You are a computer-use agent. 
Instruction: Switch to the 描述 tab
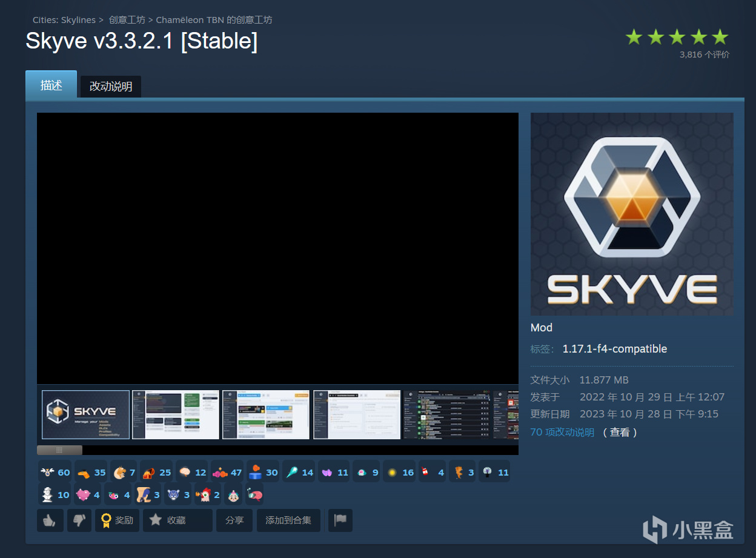[x=51, y=85]
